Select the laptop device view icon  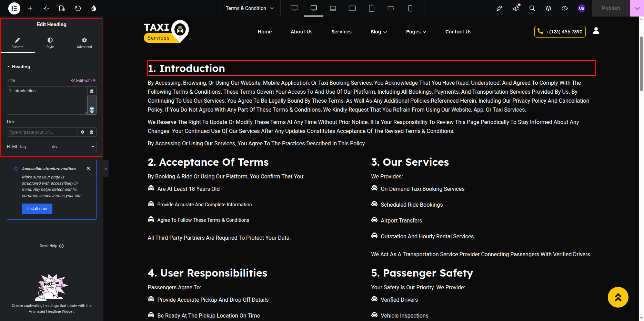(333, 8)
